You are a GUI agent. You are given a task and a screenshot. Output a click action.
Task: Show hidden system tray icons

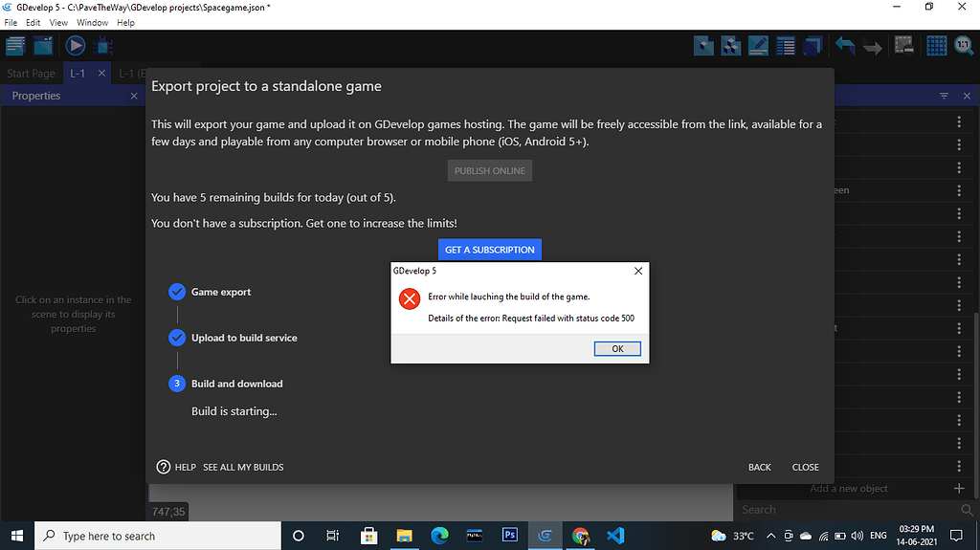click(x=770, y=536)
